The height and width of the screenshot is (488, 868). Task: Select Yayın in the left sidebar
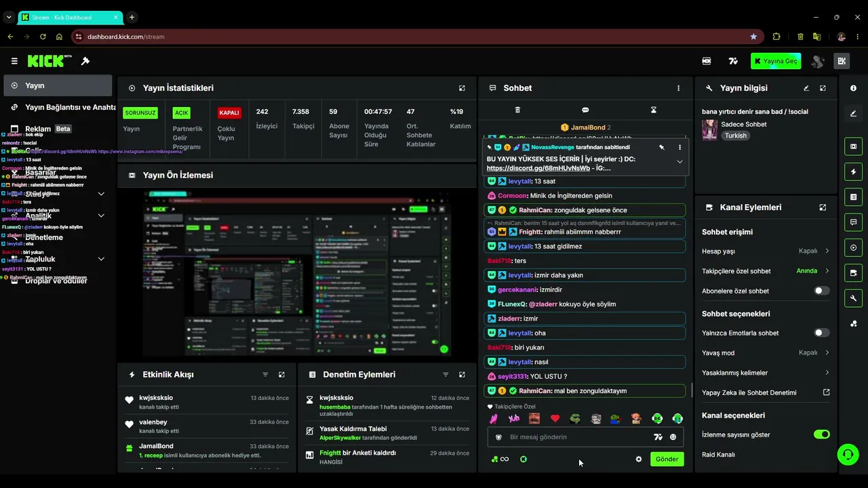pos(58,85)
